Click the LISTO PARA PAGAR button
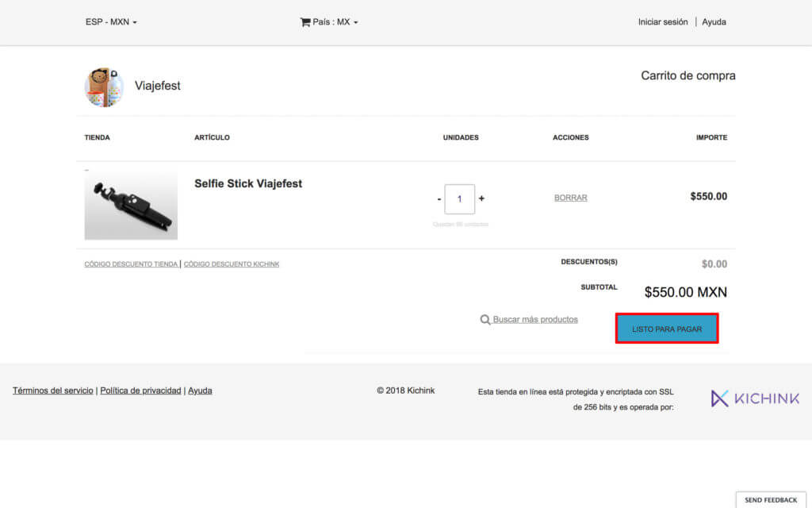Screen dimensions: 812x508 click(x=667, y=329)
